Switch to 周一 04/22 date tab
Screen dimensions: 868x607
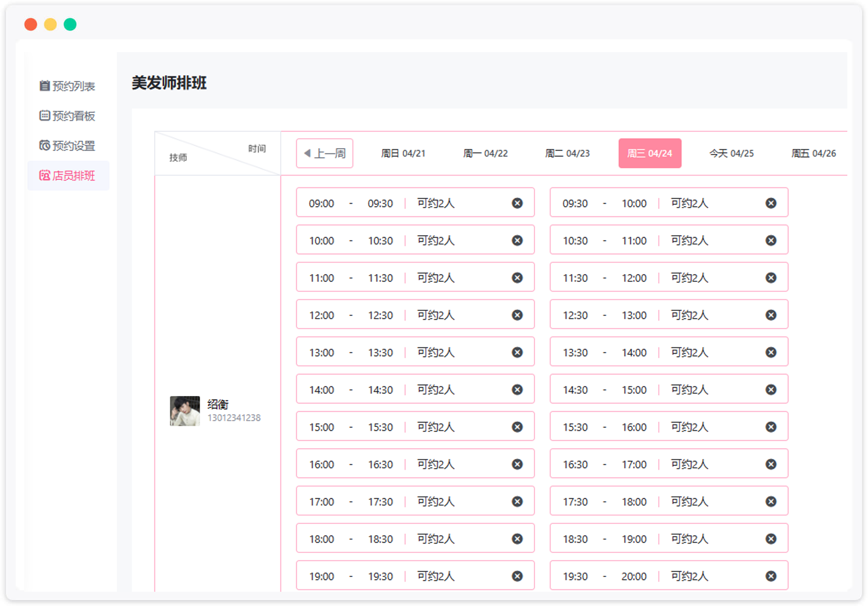coord(485,153)
